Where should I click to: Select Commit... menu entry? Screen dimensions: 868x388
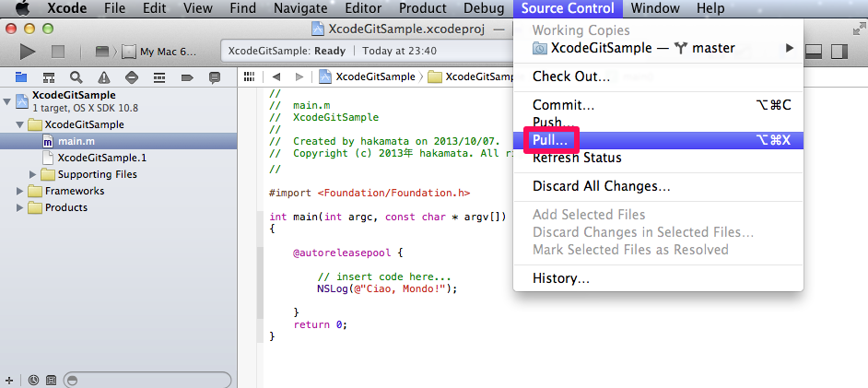(563, 105)
